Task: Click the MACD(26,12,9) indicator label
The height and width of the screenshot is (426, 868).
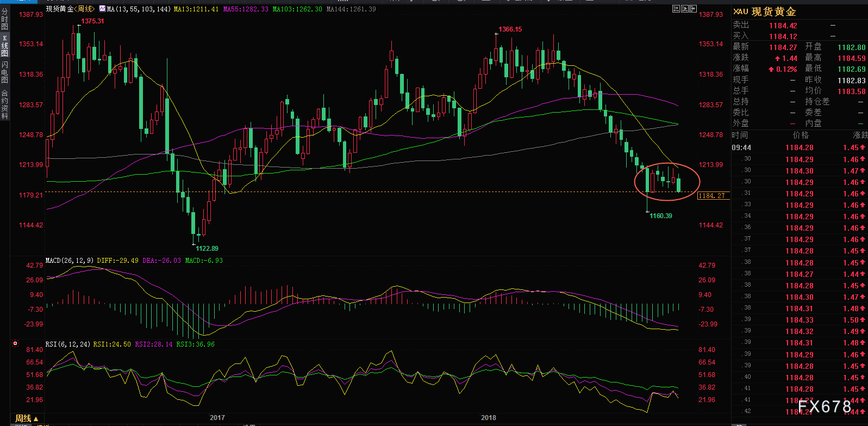Action: [x=69, y=261]
